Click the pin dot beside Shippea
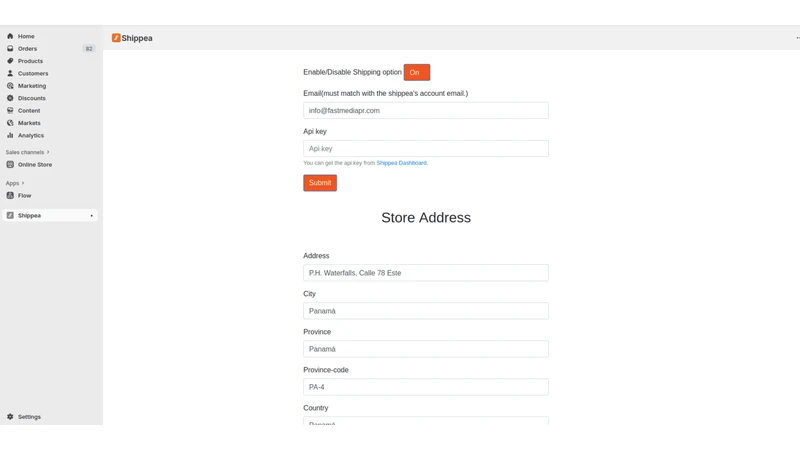 point(92,216)
